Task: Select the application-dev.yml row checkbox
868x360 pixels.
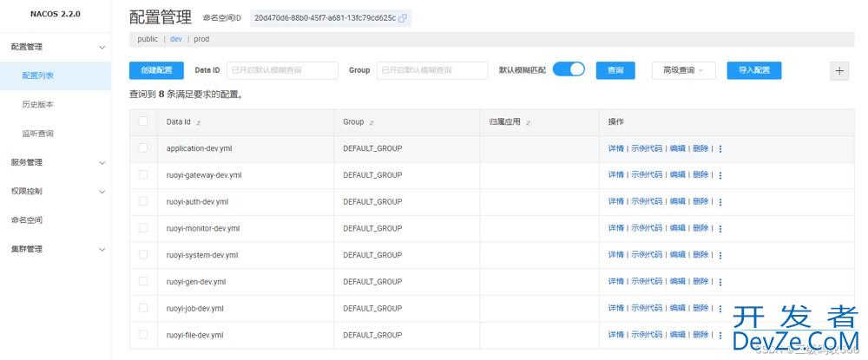Action: click(143, 147)
